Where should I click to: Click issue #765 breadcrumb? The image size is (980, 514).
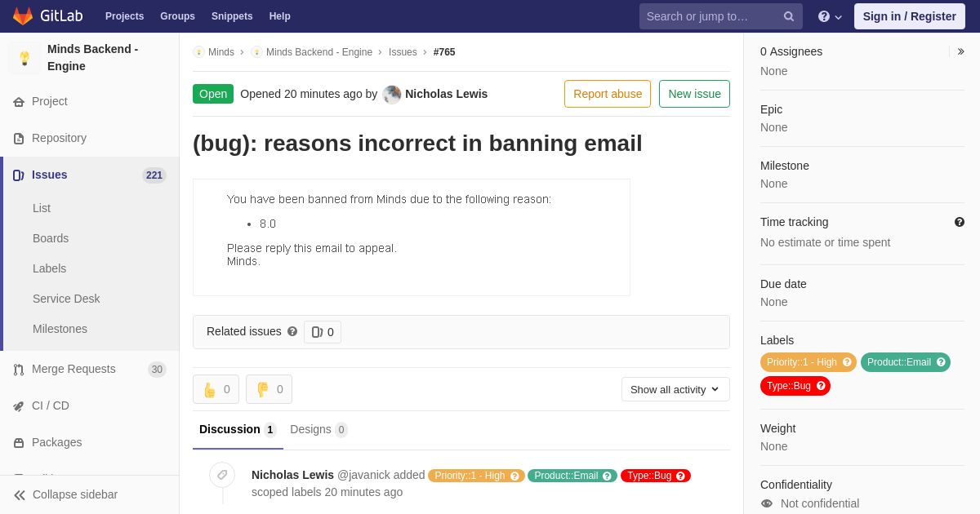[x=444, y=52]
